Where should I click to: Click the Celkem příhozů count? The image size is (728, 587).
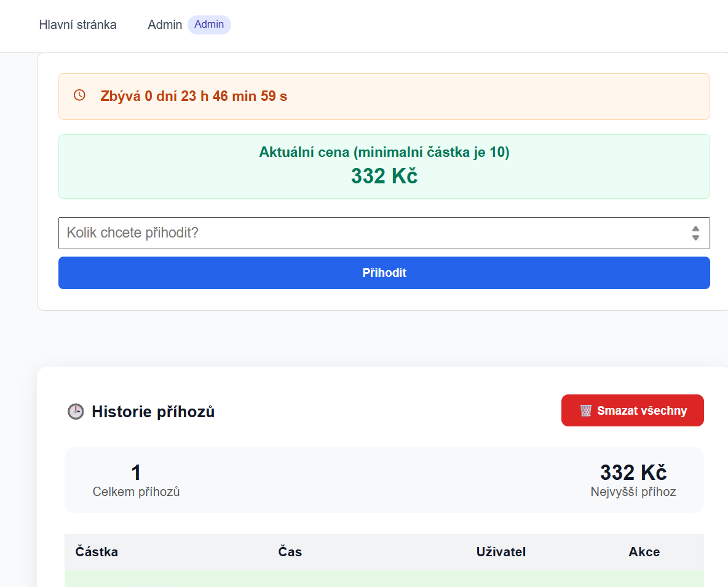tap(136, 473)
